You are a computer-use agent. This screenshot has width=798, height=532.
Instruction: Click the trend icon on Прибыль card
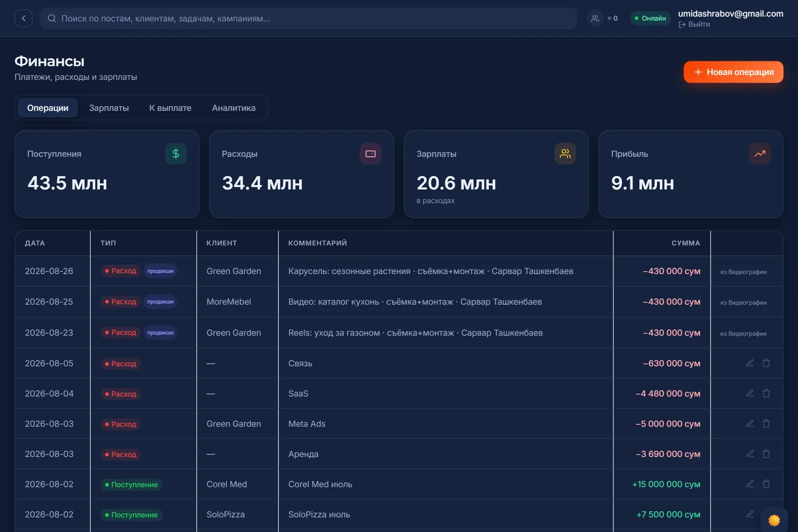(760, 154)
